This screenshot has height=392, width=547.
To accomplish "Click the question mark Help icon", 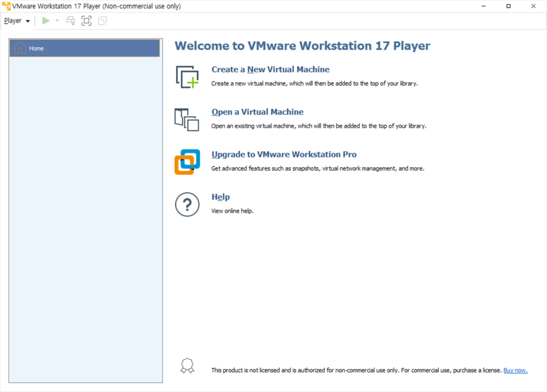I will [x=187, y=204].
